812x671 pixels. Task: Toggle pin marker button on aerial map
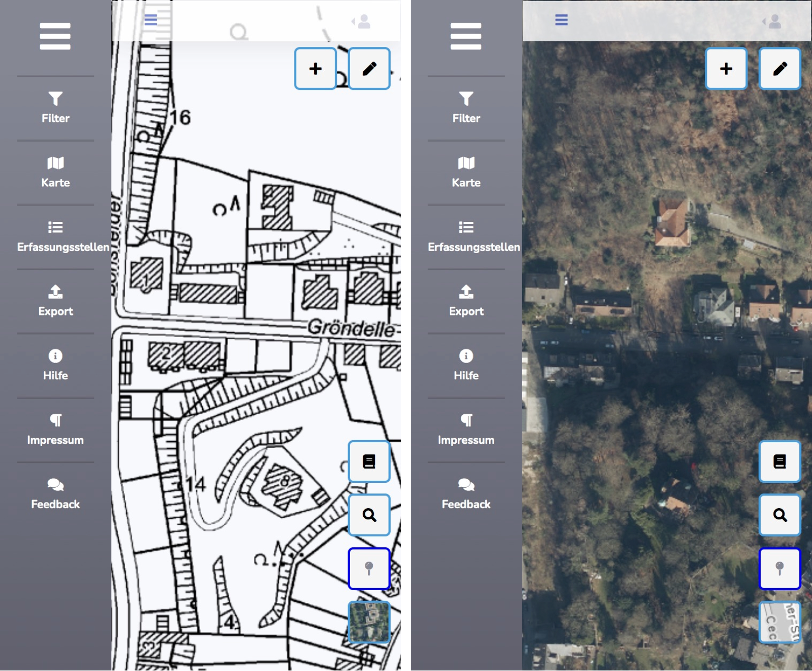(780, 569)
